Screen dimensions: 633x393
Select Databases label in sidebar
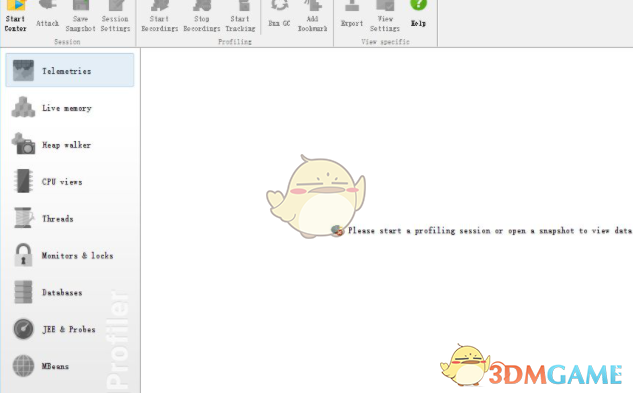tap(62, 292)
